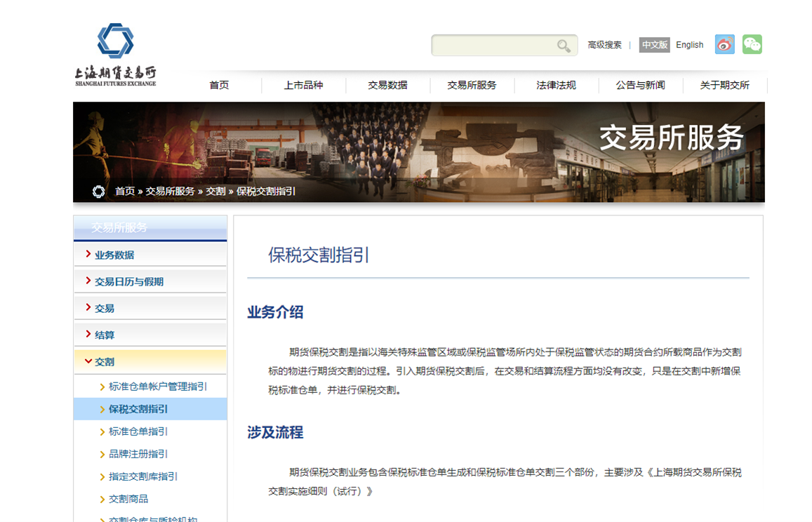Open the 上市品种 navigation menu
The image size is (812, 522).
click(x=303, y=85)
